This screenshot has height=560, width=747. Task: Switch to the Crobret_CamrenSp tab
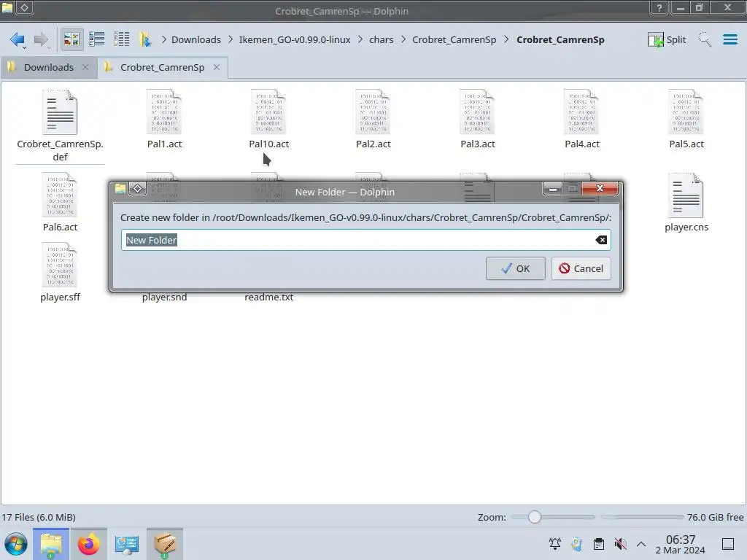point(162,67)
